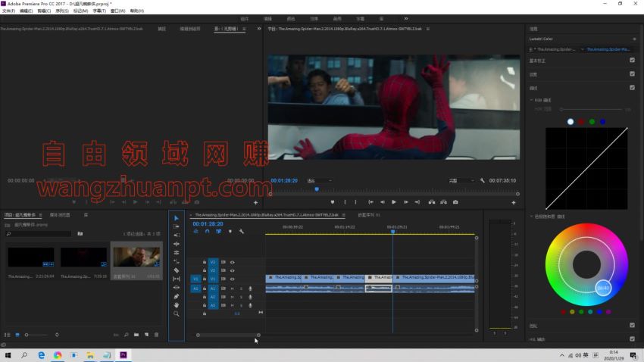The image size is (644, 362).
Task: Open Program monitor zoom level dropdown
Action: [x=320, y=180]
